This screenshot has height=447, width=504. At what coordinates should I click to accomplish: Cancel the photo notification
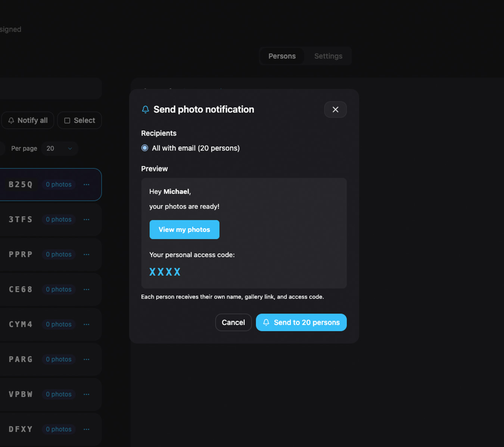coord(233,322)
